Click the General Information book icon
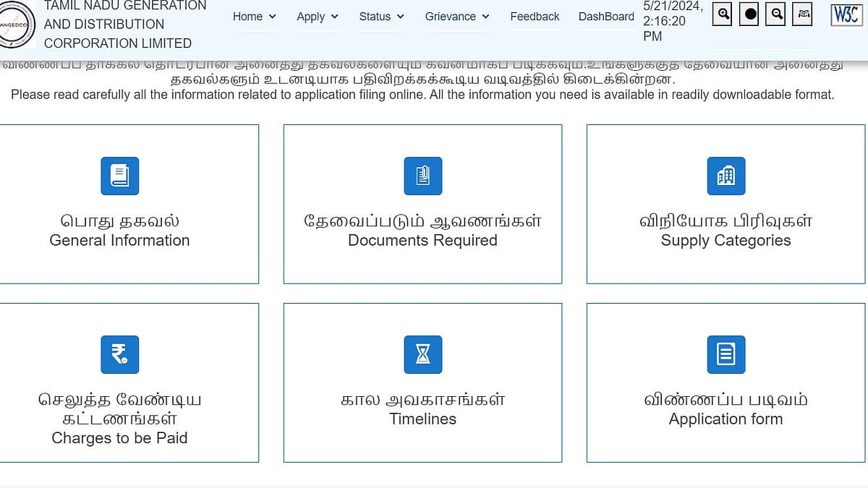The width and height of the screenshot is (868, 488). pos(119,176)
